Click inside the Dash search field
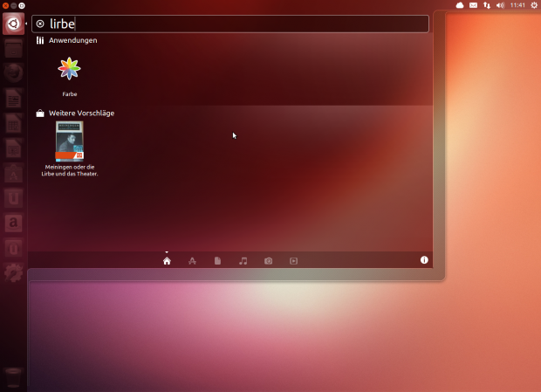 pos(230,24)
